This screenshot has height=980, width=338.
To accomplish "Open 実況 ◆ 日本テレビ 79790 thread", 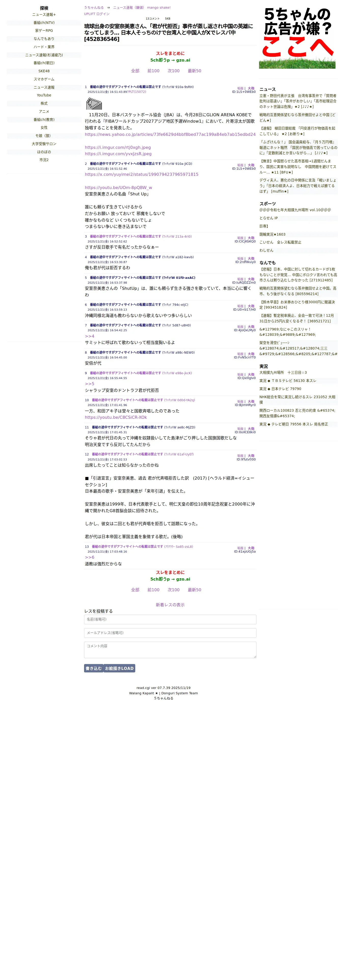I will coord(280,389).
